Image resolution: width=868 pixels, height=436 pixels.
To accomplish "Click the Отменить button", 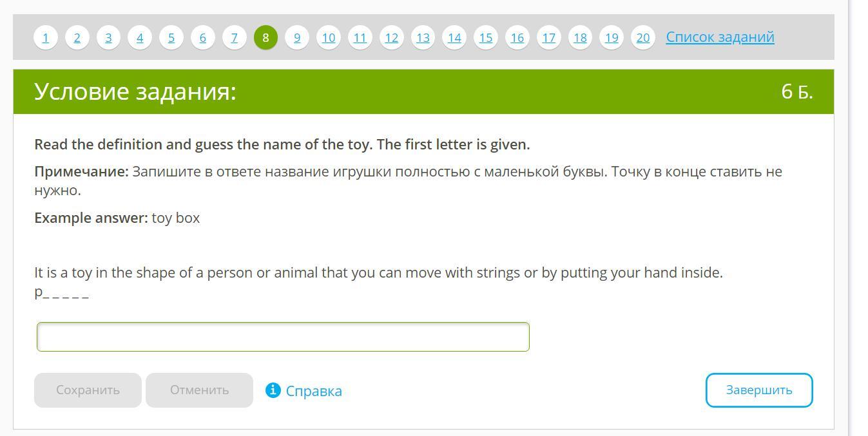I will (199, 390).
